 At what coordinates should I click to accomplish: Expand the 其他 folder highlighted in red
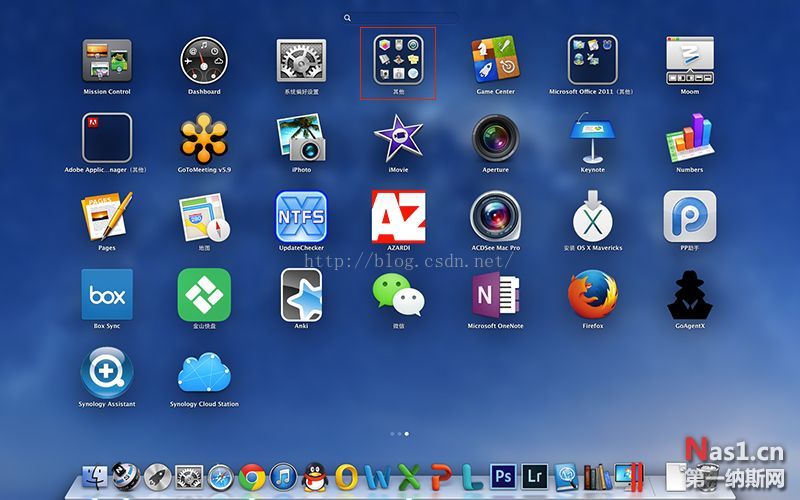pyautogui.click(x=398, y=61)
